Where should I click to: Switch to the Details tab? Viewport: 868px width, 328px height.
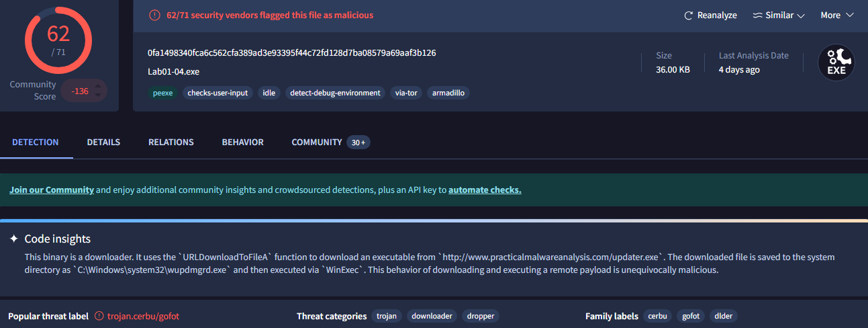(x=103, y=142)
